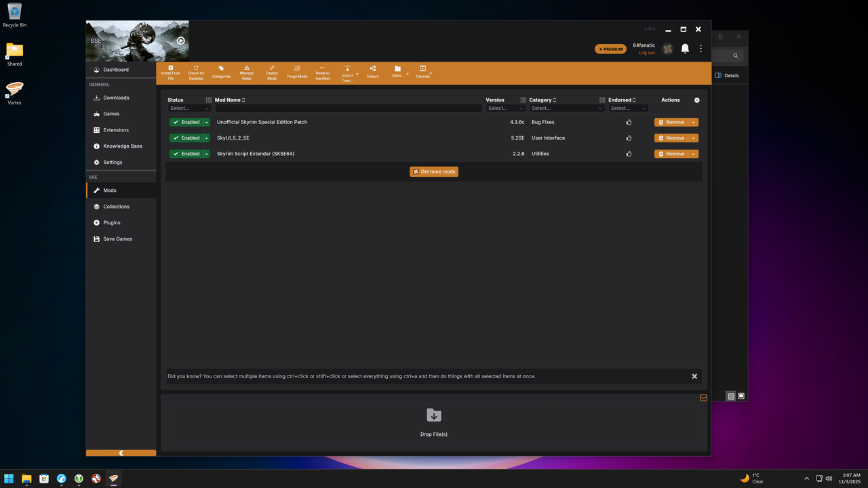Open the three-dot global menu
This screenshot has width=868, height=488.
coord(701,49)
